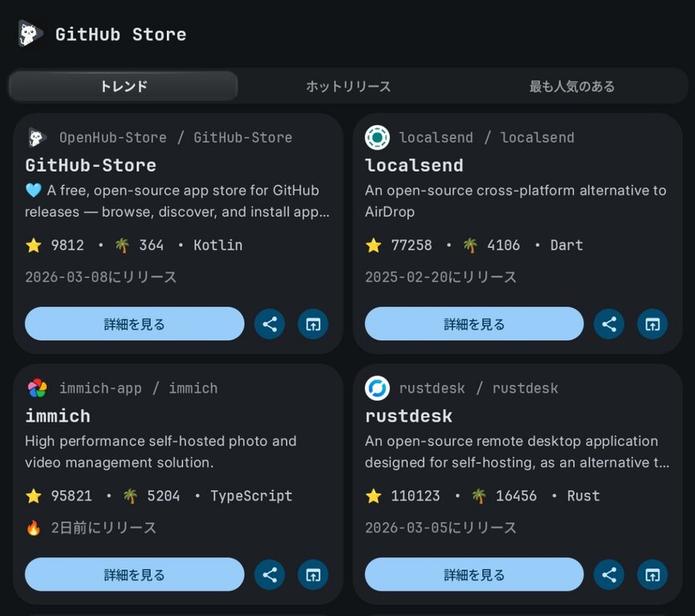Click the star icon beside 9812

pyautogui.click(x=34, y=245)
